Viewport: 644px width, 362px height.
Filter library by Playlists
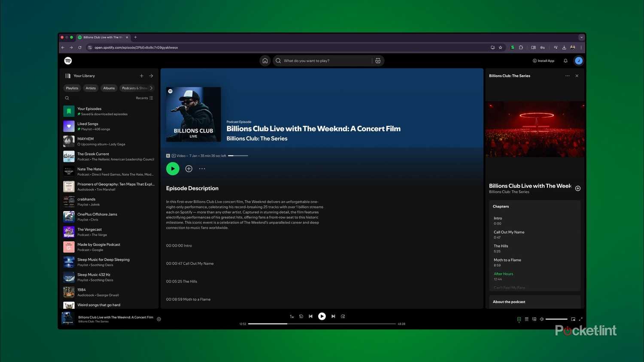pos(72,88)
